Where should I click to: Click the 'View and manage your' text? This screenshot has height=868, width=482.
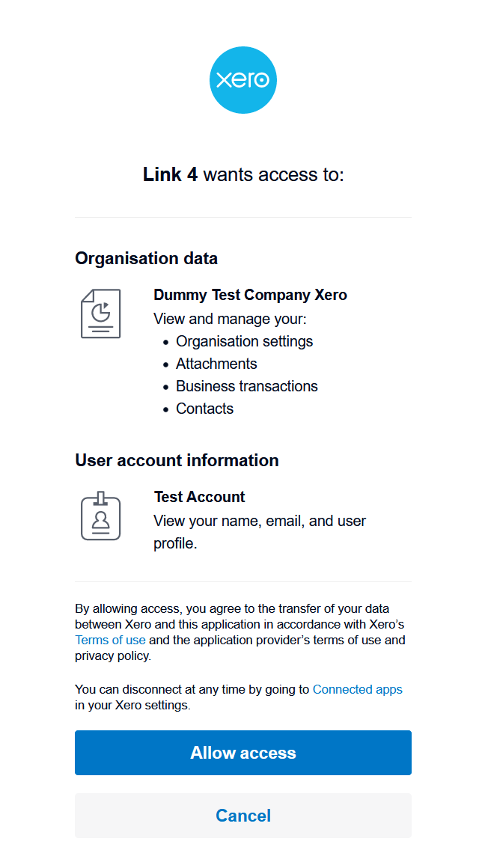tap(230, 319)
